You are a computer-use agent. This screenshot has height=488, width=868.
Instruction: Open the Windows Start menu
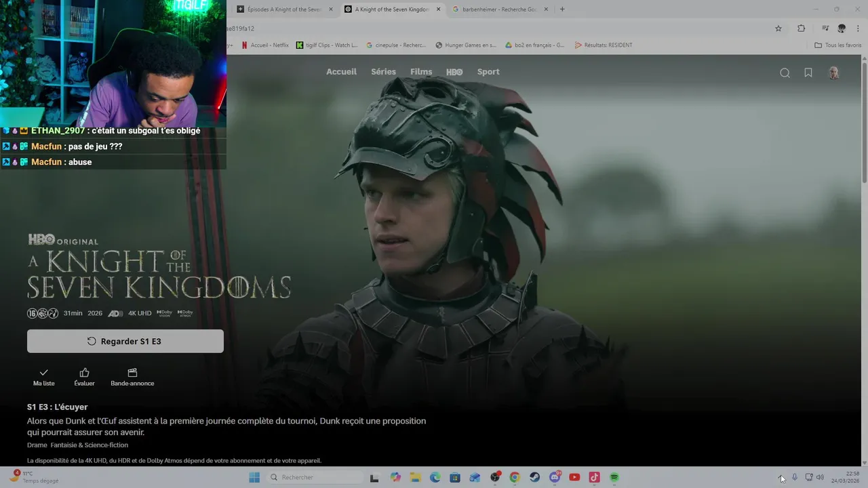point(254,477)
